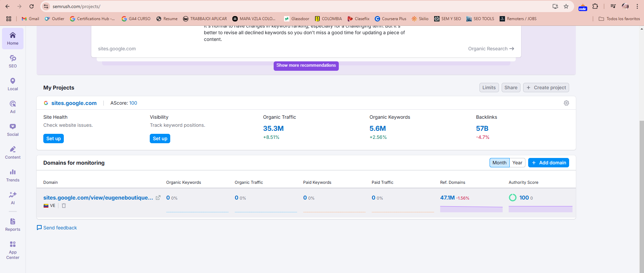This screenshot has width=644, height=273.
Task: Open the Gmail bookmark
Action: 31,19
